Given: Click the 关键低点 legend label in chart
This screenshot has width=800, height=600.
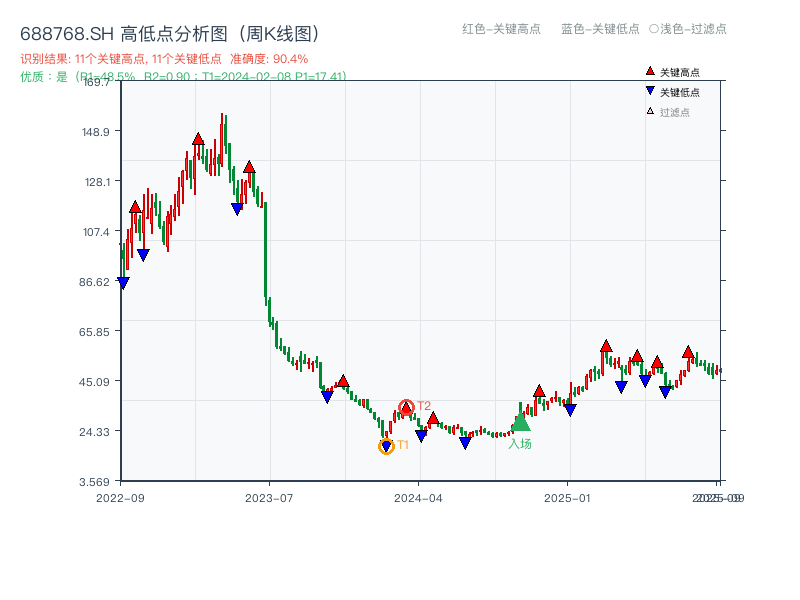Looking at the screenshot, I should point(680,92).
